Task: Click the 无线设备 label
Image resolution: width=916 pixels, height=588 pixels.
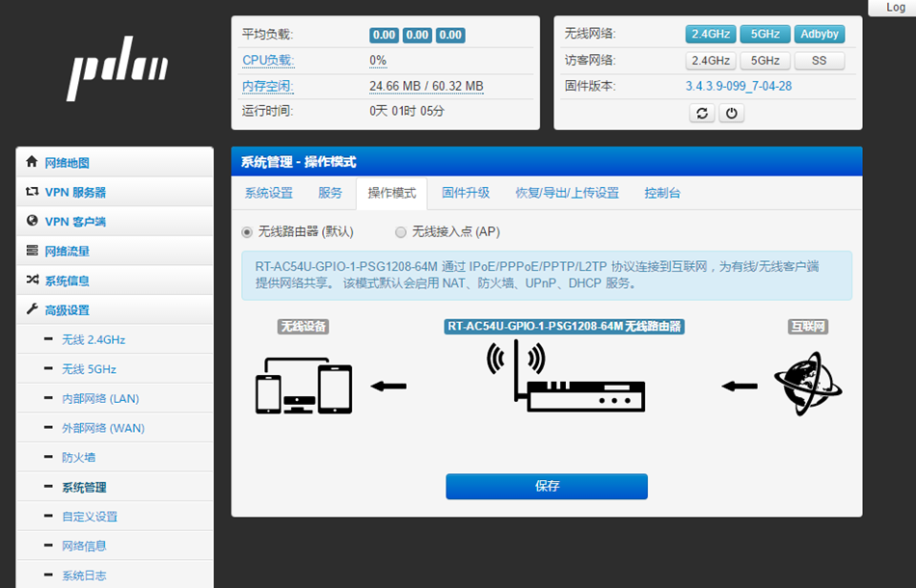Action: pos(303,327)
